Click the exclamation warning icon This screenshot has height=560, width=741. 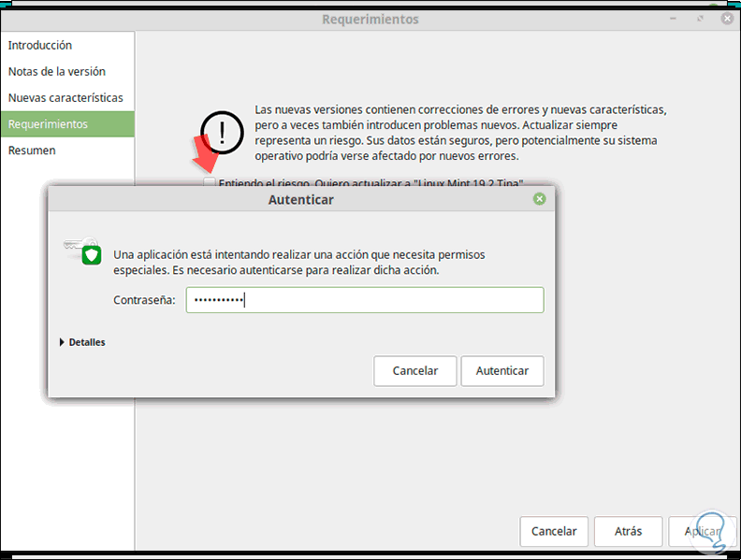tap(222, 133)
